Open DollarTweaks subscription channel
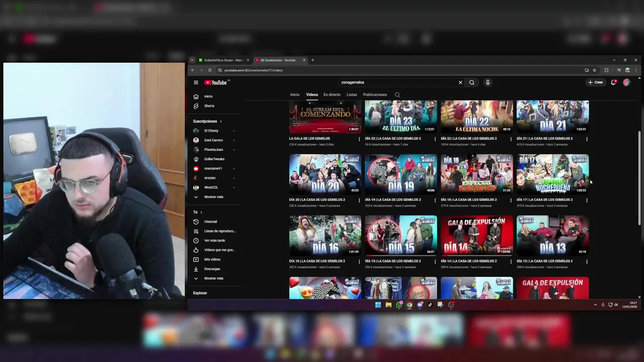This screenshot has width=644, height=362. [x=214, y=159]
